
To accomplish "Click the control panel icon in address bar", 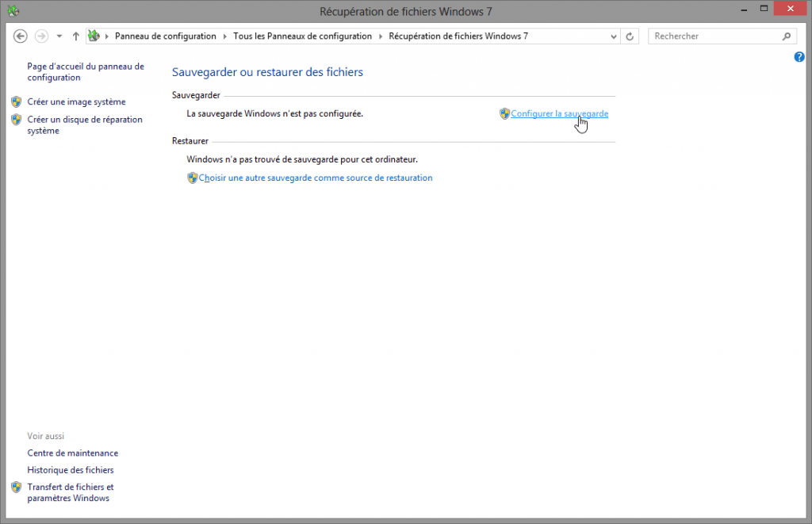I will coord(94,36).
